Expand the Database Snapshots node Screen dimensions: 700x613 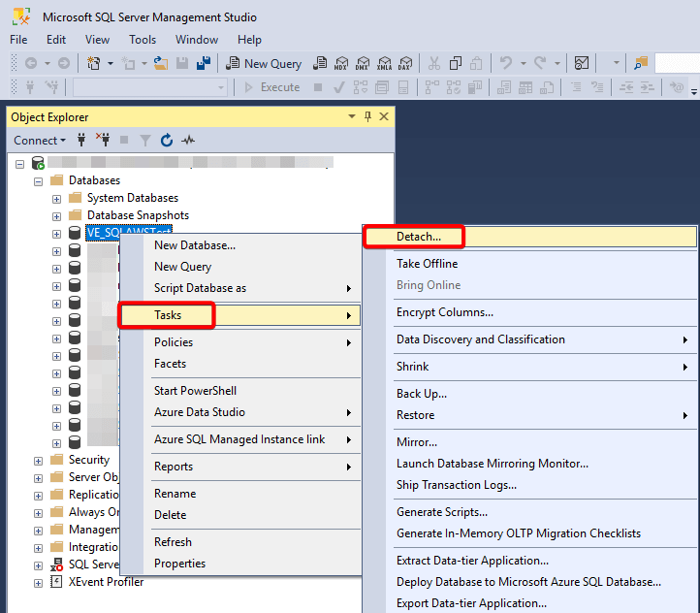(x=56, y=216)
